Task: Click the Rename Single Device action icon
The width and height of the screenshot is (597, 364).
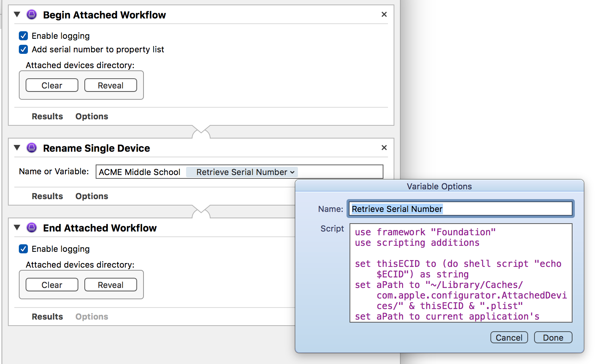Action: (32, 148)
